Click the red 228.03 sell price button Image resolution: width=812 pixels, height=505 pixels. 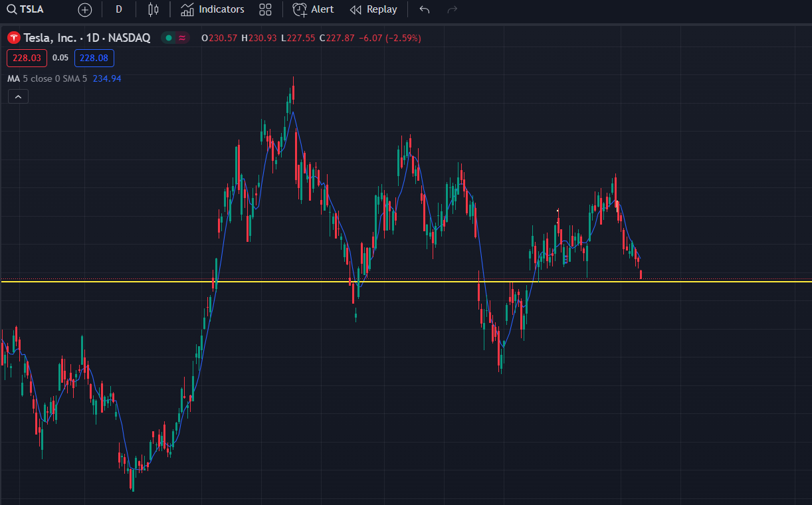27,58
